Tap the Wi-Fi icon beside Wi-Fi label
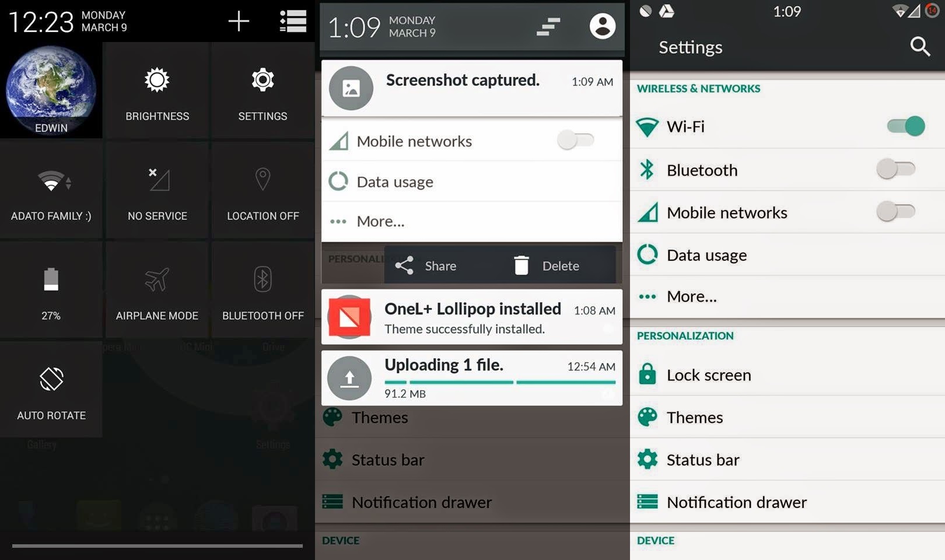The height and width of the screenshot is (560, 945). (647, 127)
